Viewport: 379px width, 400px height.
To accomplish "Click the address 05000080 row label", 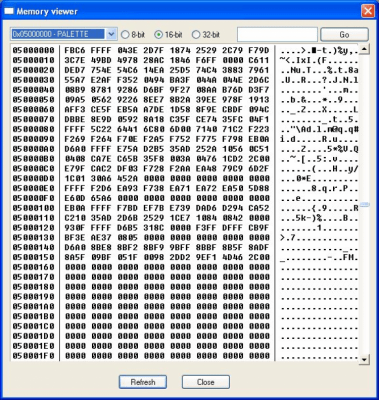I will click(x=33, y=129).
